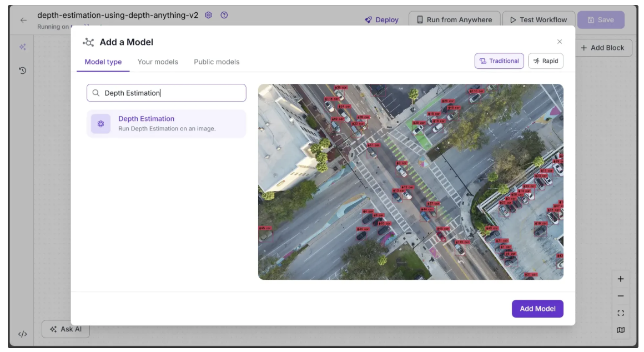Open workflow settings gear icon
This screenshot has width=644, height=352.
[209, 16]
